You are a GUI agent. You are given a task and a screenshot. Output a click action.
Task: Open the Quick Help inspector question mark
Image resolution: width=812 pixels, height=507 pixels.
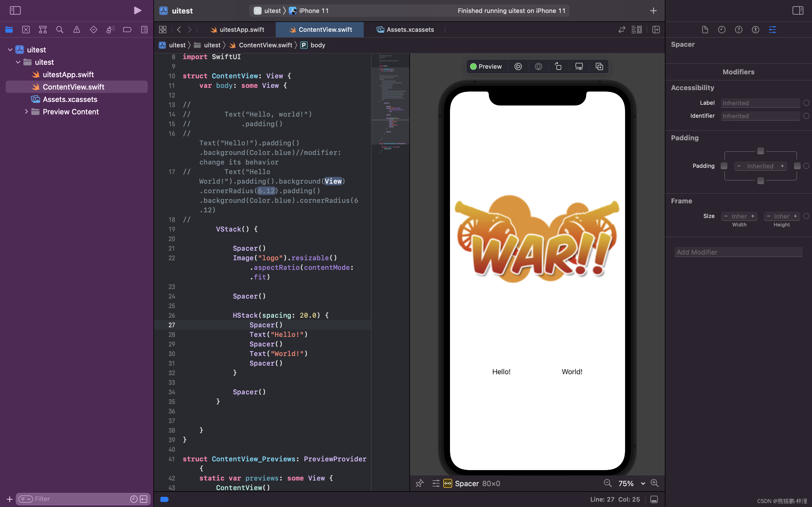tap(738, 30)
